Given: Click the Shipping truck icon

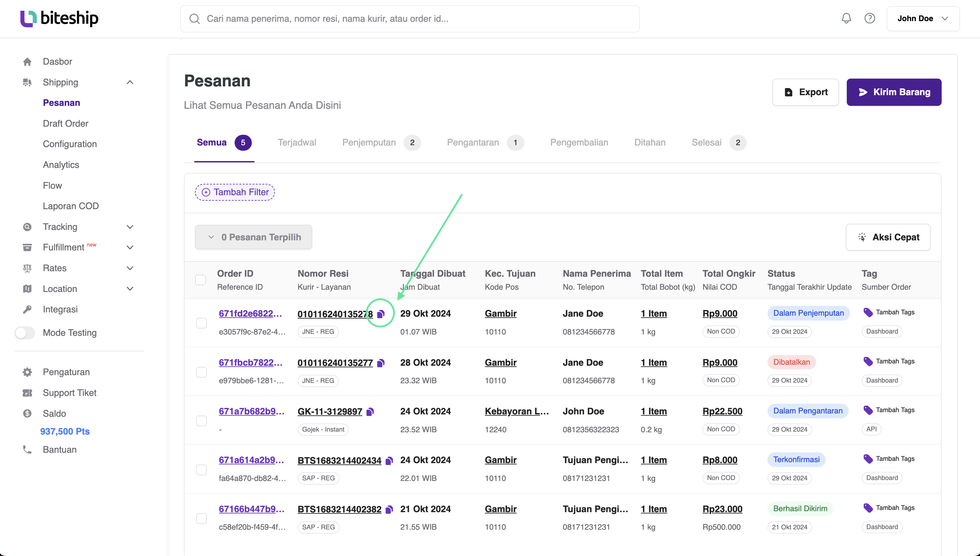Looking at the screenshot, I should (x=27, y=82).
